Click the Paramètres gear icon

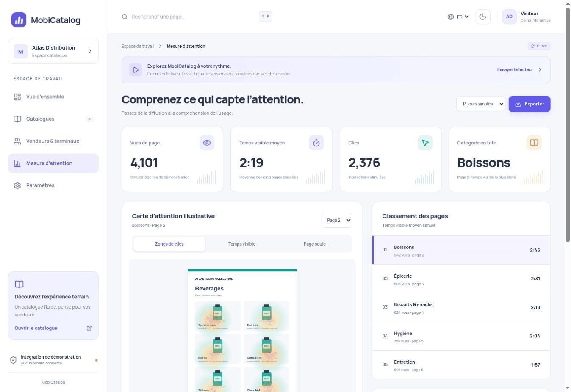tap(17, 185)
